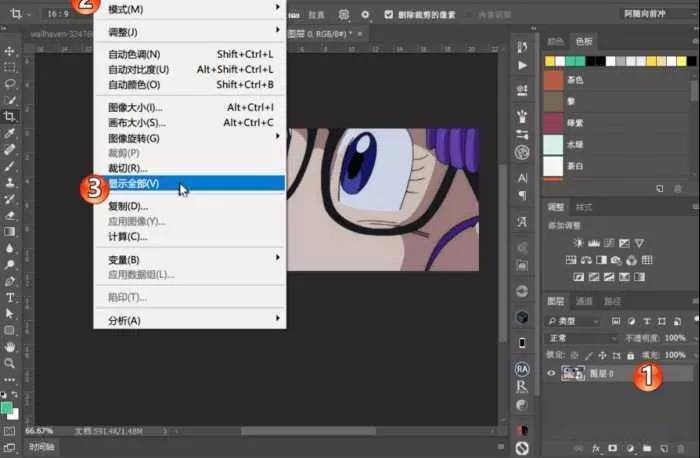Pick the 茶色 orange swatch

point(554,80)
